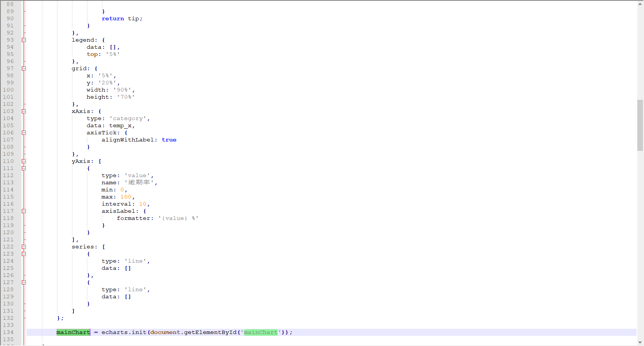
Task: Click the alignWithLabel 'true' keyword
Action: pyautogui.click(x=169, y=140)
